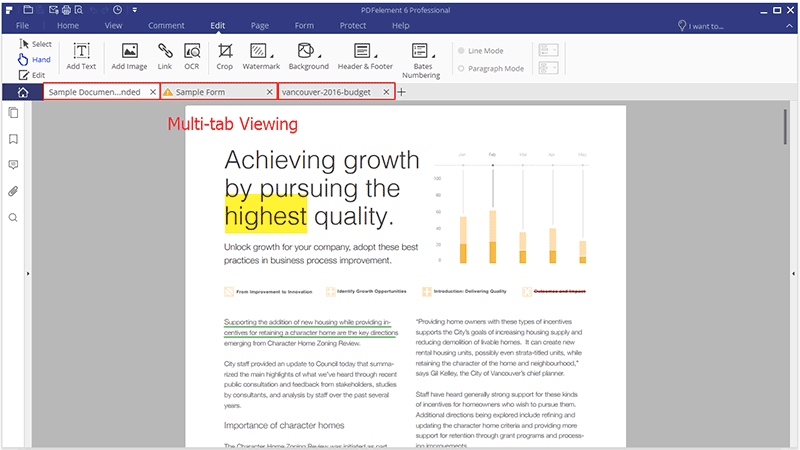Run the OCR tool
Viewport: 800px width, 450px height.
[192, 56]
